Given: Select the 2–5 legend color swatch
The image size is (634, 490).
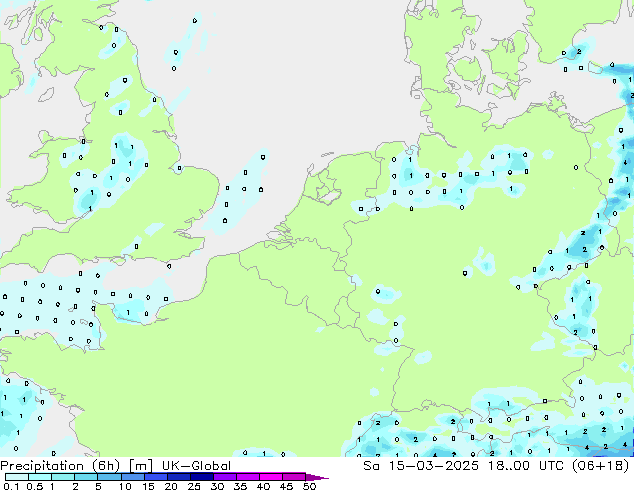Looking at the screenshot, I should [86, 477].
